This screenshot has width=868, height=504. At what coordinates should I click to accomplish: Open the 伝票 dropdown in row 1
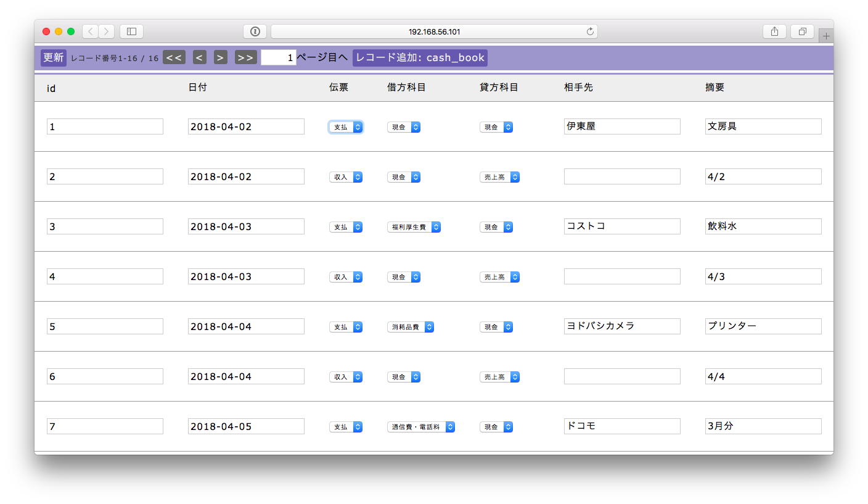[346, 127]
